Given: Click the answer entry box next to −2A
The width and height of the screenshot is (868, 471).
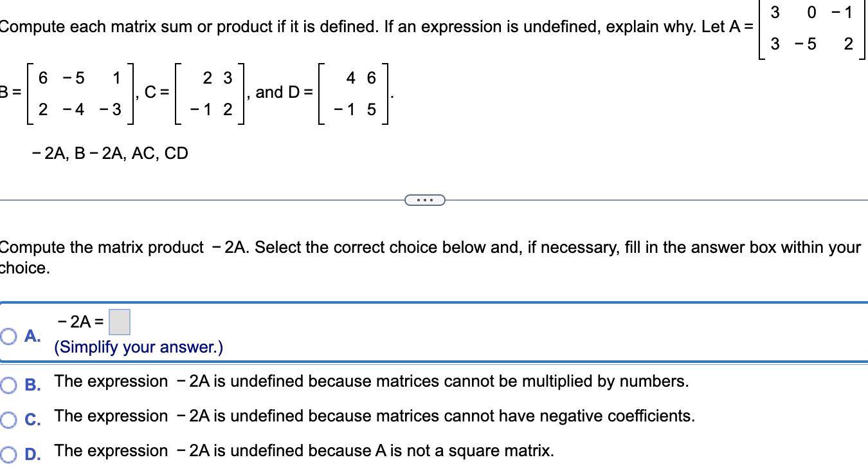Looking at the screenshot, I should click(x=120, y=320).
